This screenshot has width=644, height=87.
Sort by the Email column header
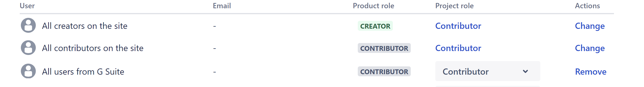click(x=222, y=6)
